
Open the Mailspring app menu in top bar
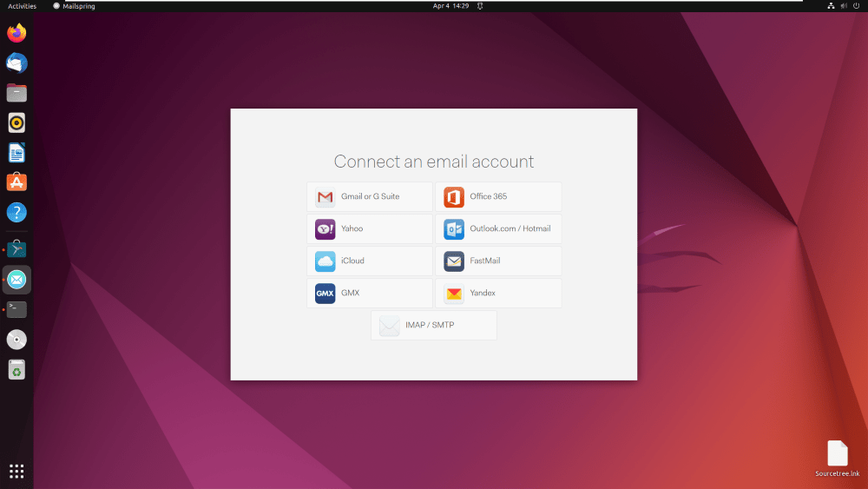tap(74, 6)
